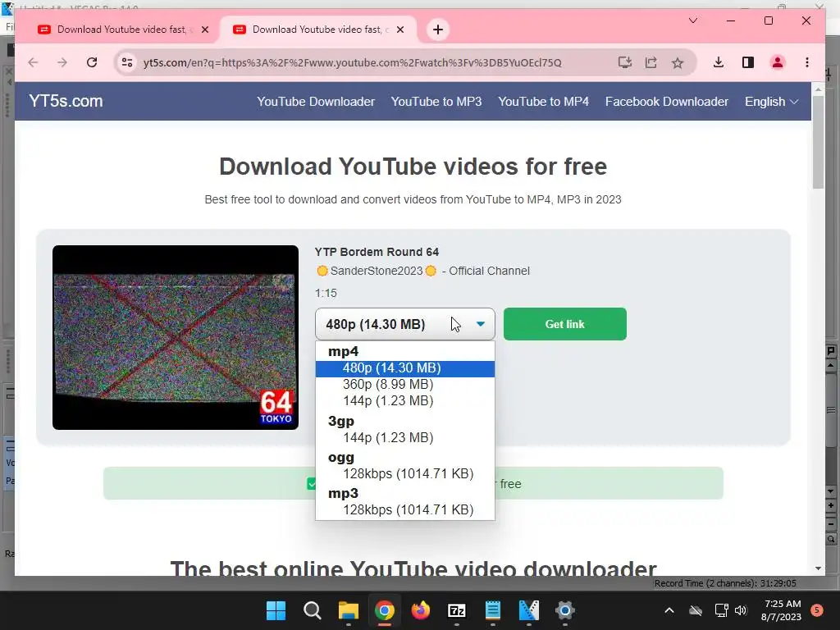Open network tray icon
This screenshot has width=840, height=630.
pos(722,610)
